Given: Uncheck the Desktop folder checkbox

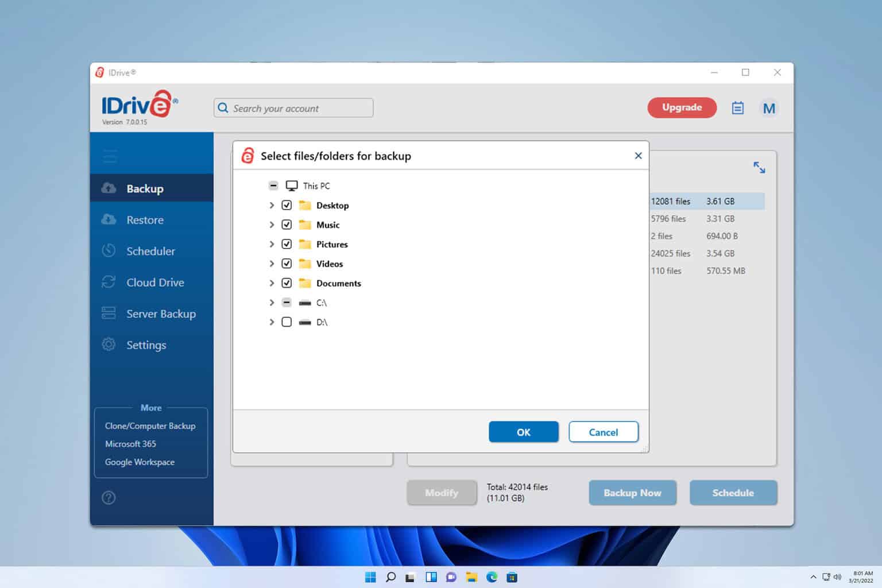Looking at the screenshot, I should [x=287, y=205].
